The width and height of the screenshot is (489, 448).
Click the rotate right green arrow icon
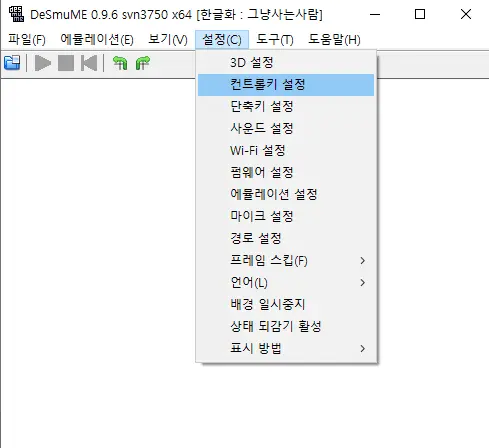pyautogui.click(x=143, y=63)
